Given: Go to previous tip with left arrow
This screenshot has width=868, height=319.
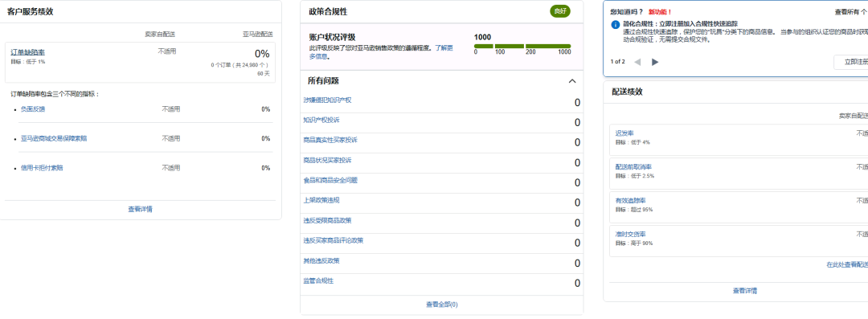Looking at the screenshot, I should 637,62.
